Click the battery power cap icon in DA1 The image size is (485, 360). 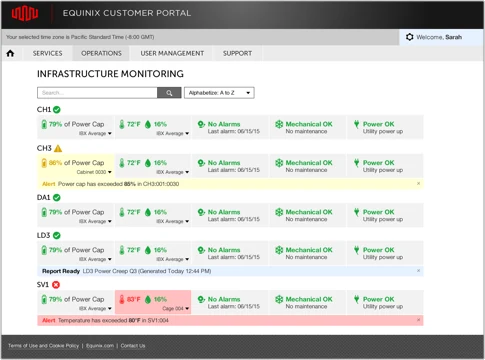tap(44, 212)
